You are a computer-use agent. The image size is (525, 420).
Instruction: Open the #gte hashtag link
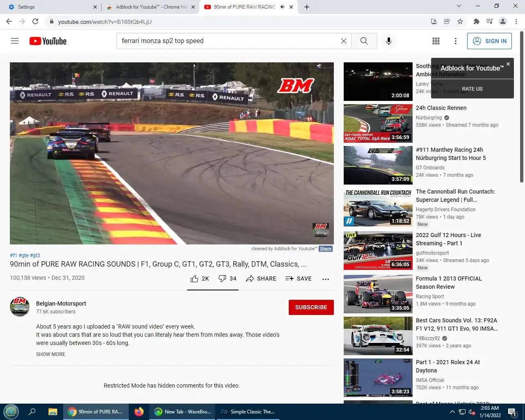pyautogui.click(x=24, y=255)
